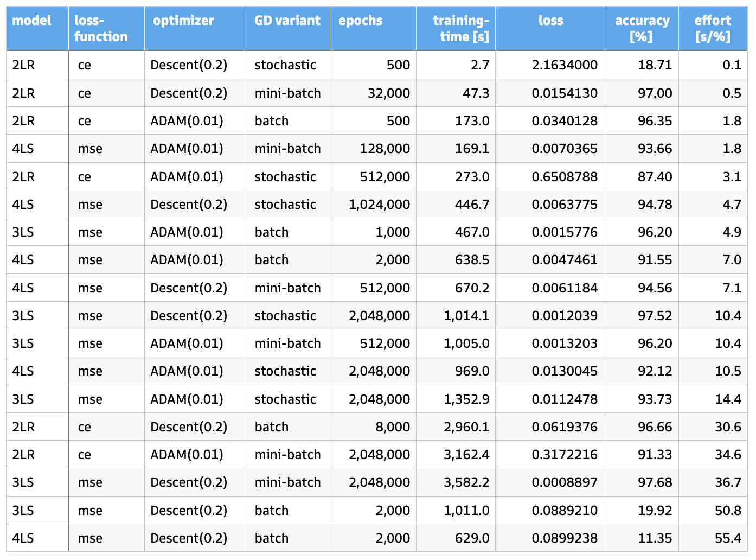
Task: Select the 55.4 effort cell
Action: 728,538
